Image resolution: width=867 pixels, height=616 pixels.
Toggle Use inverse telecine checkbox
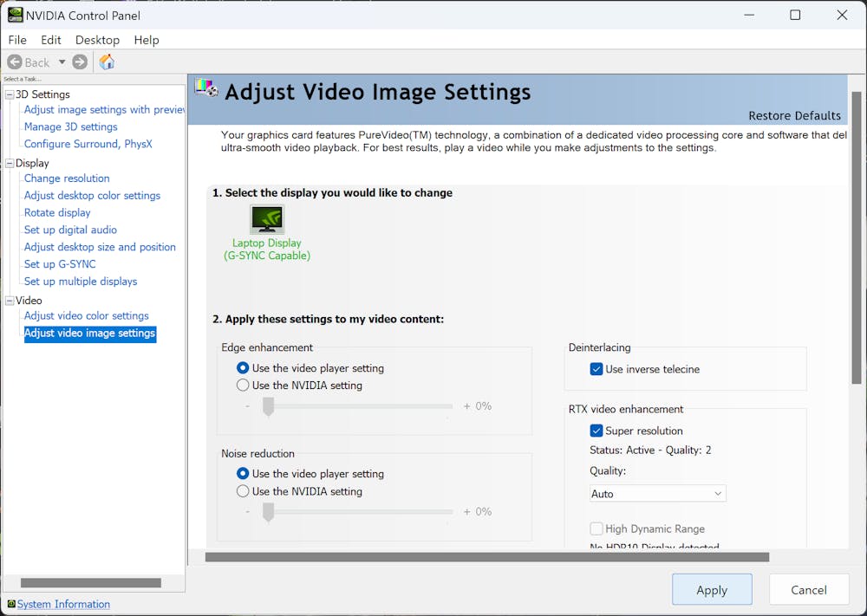pyautogui.click(x=596, y=369)
